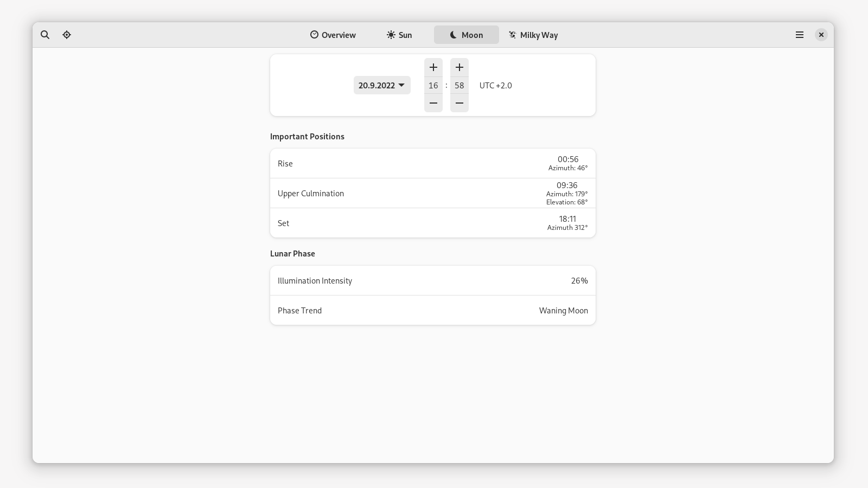Click the Illumination Intensity row
The image size is (868, 488).
pyautogui.click(x=432, y=280)
